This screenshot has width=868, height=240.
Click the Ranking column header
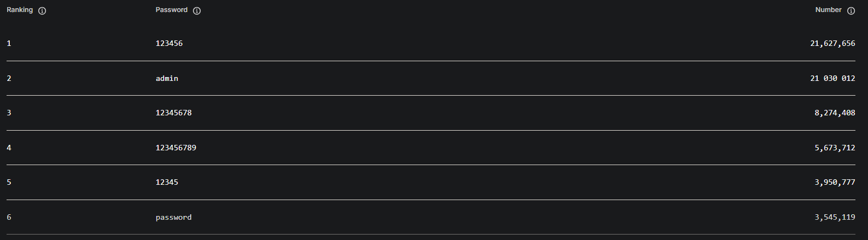[x=20, y=10]
